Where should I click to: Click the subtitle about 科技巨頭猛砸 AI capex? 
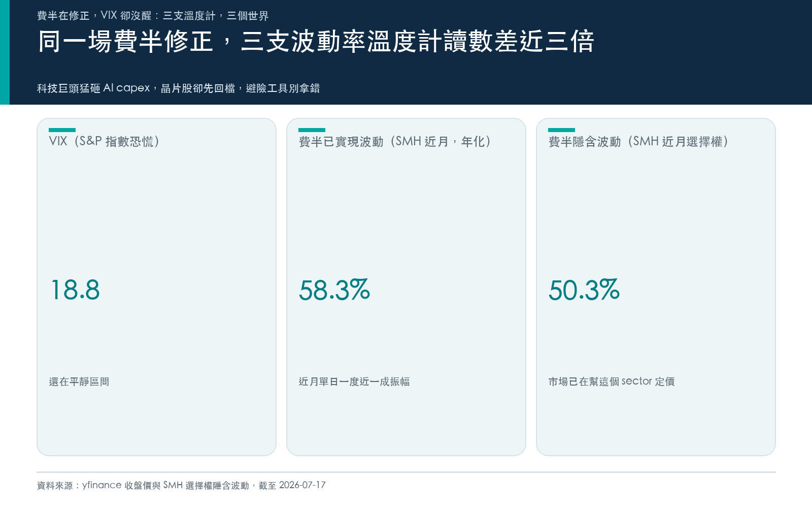178,88
